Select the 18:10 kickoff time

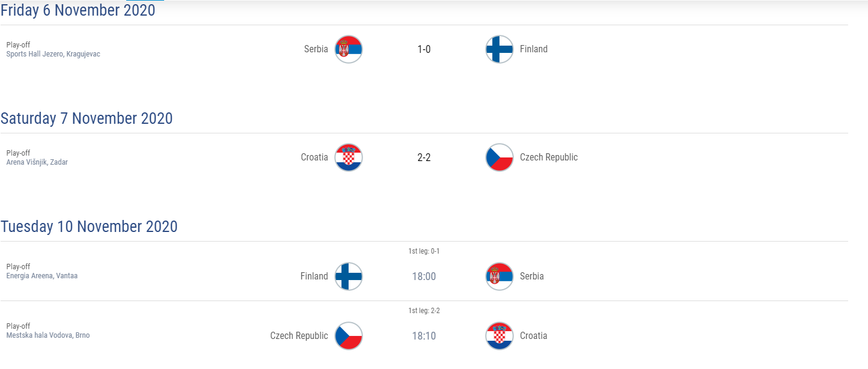click(x=424, y=336)
